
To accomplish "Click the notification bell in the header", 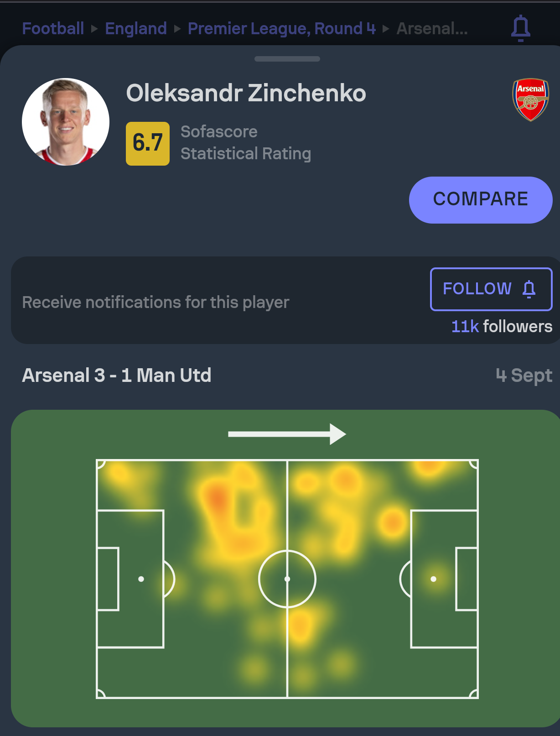I will (x=520, y=28).
